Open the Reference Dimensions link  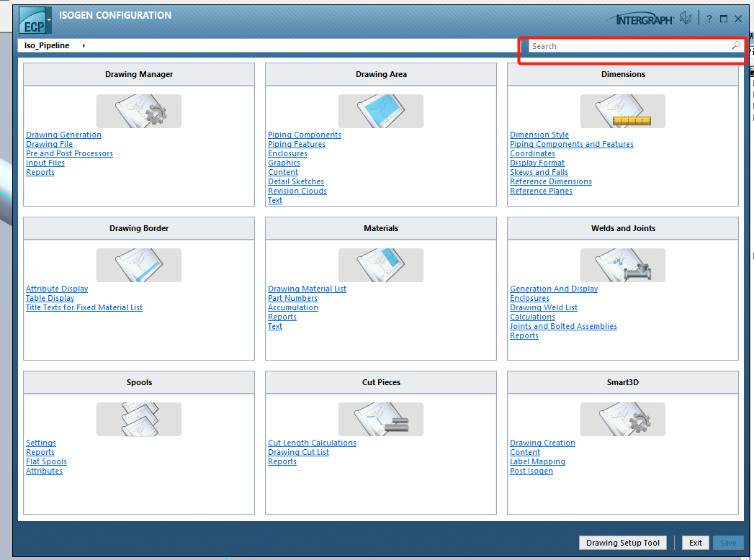click(551, 181)
